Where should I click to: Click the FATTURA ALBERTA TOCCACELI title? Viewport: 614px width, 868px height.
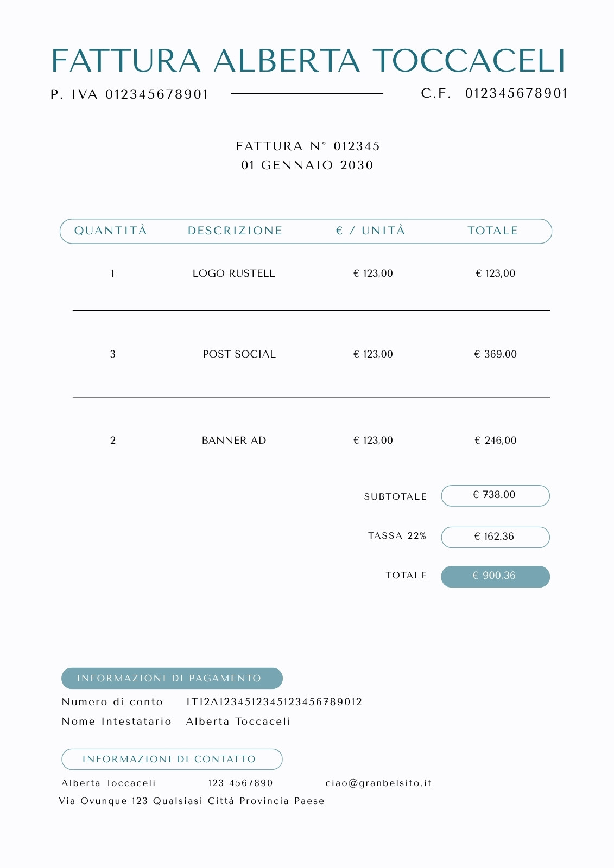(x=308, y=61)
